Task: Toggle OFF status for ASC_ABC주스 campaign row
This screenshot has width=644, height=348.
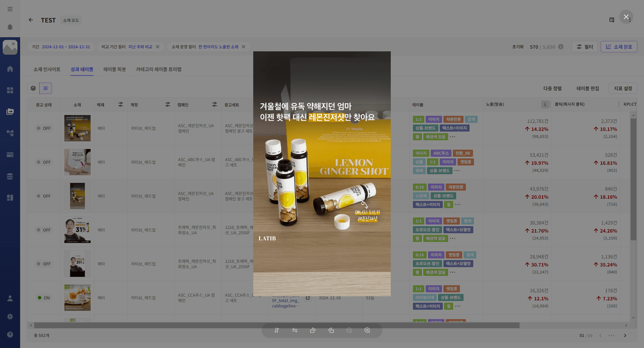Action: (44, 162)
